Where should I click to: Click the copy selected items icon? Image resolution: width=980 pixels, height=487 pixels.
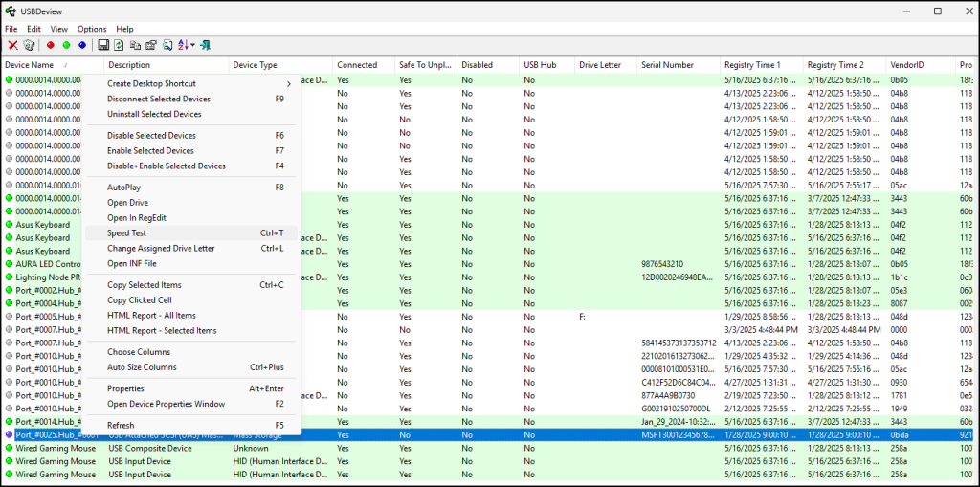135,45
